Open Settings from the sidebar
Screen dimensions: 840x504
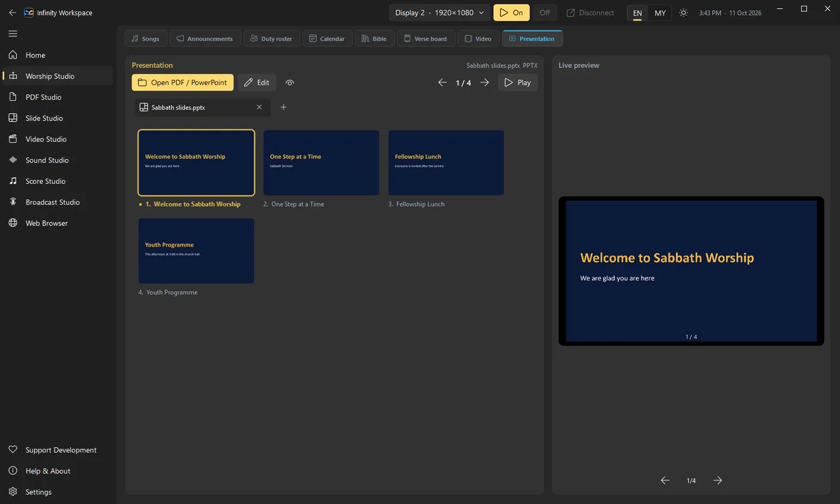pos(58,492)
